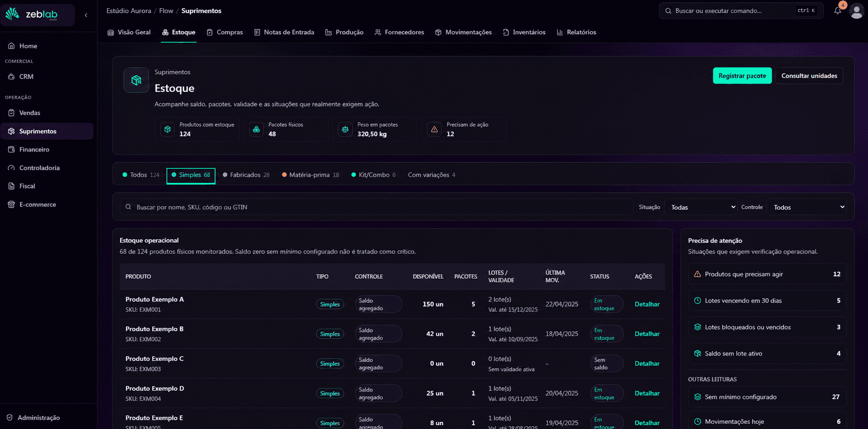Collapse the sidebar with the chevron arrow
This screenshot has width=868, height=429.
tap(86, 15)
